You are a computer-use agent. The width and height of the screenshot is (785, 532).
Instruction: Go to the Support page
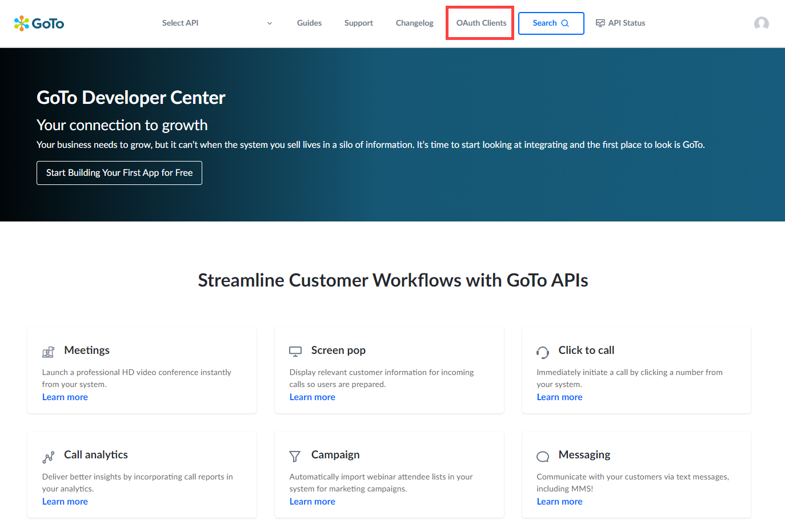click(359, 23)
